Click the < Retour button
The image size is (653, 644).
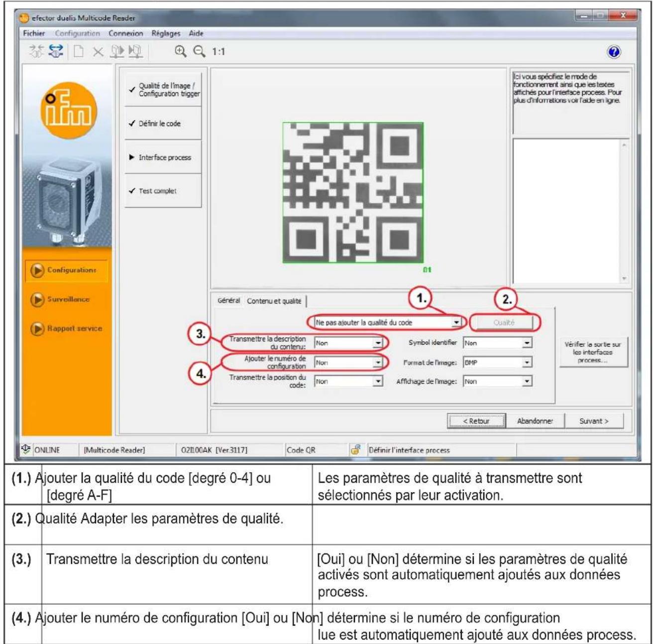(x=476, y=421)
